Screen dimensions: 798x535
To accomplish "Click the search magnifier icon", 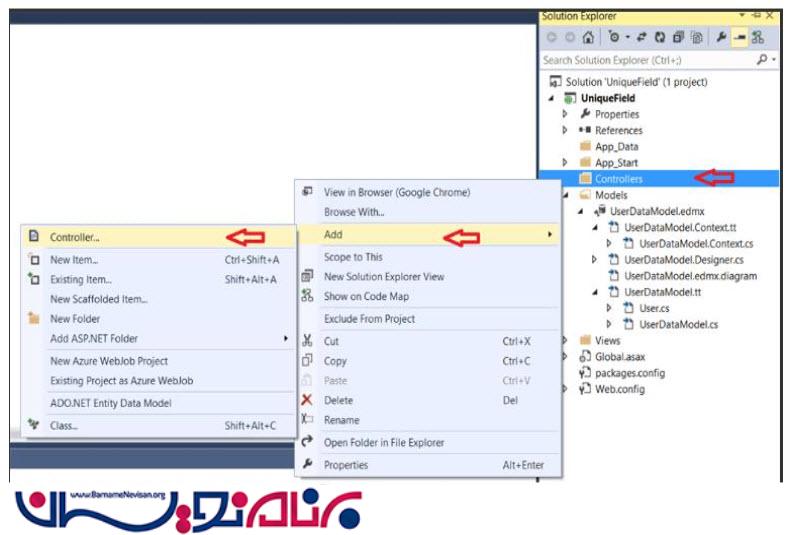I will (x=763, y=60).
